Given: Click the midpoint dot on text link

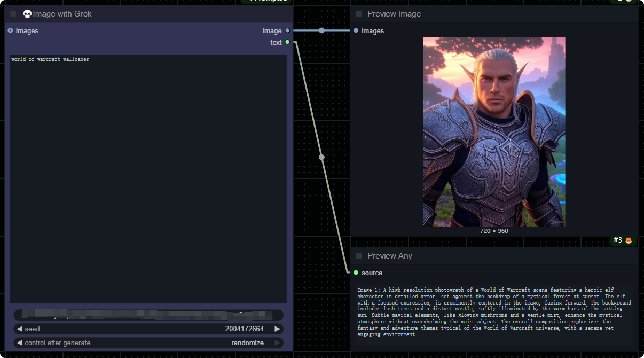Looking at the screenshot, I should click(x=321, y=157).
